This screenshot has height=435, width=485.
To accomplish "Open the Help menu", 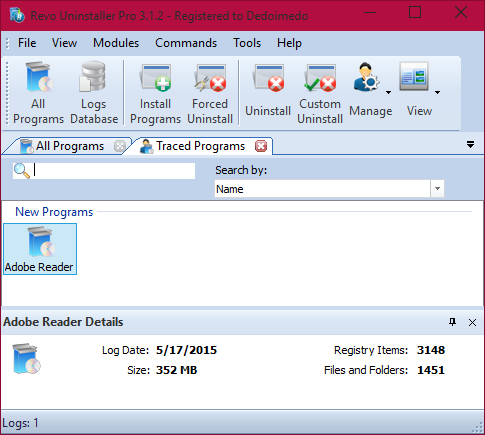I will [x=289, y=43].
